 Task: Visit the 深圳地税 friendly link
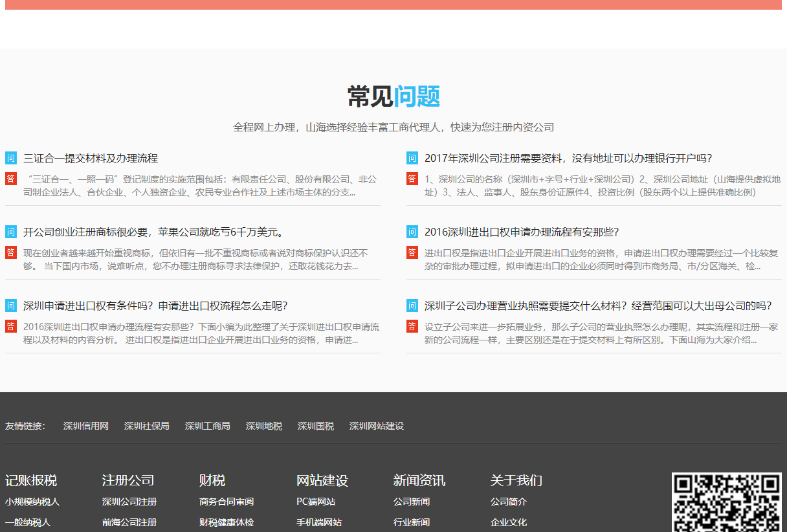pyautogui.click(x=264, y=426)
